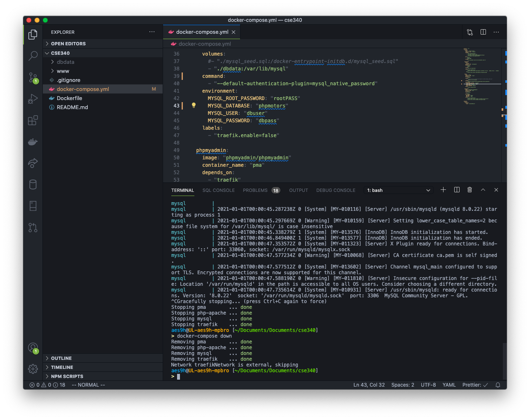
Task: Show code actions lightbulb on line 43
Action: tap(194, 105)
